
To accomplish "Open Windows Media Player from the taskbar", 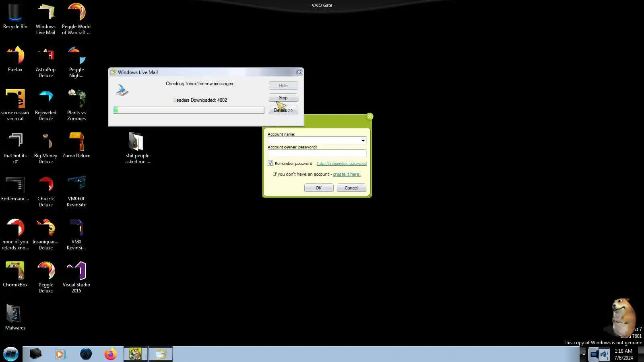I will pos(60,354).
